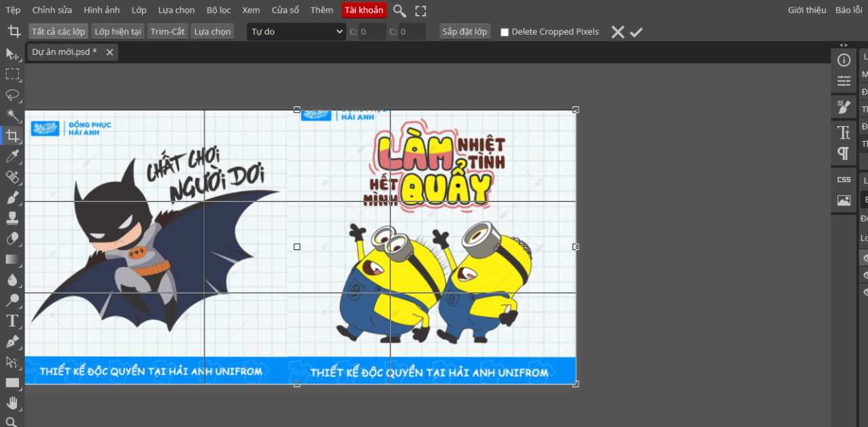868x427 pixels.
Task: Click the Lớp hiện tại button
Action: 118,32
